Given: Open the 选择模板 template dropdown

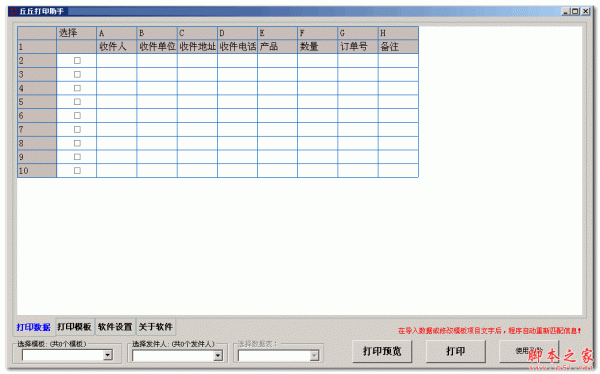Looking at the screenshot, I should coord(108,355).
